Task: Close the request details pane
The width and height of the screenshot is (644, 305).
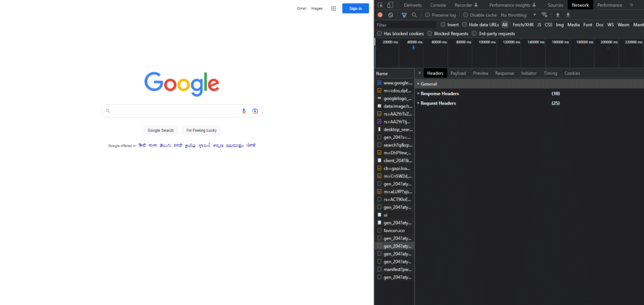Action: [x=419, y=73]
